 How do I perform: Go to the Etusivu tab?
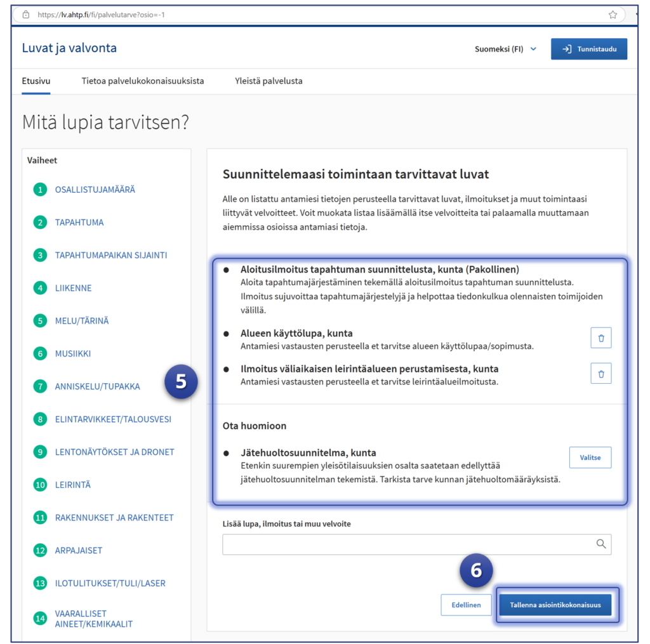coord(36,81)
